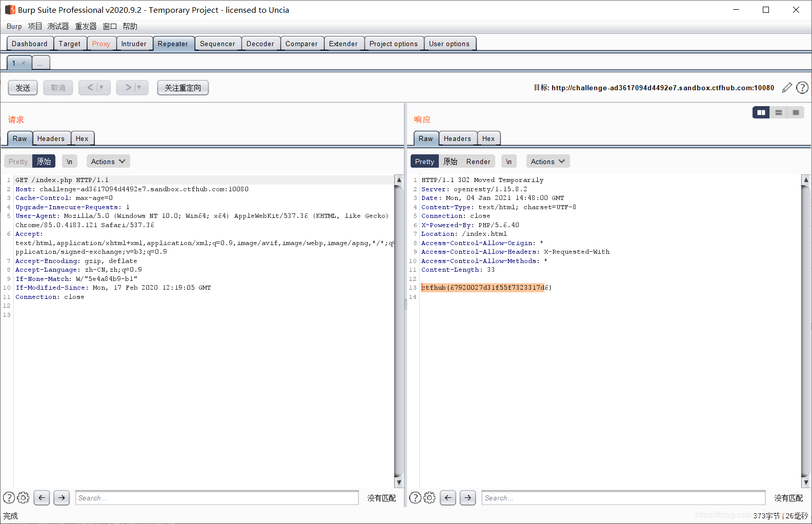812x524 pixels.
Task: Switch the response to Render view
Action: (x=478, y=162)
